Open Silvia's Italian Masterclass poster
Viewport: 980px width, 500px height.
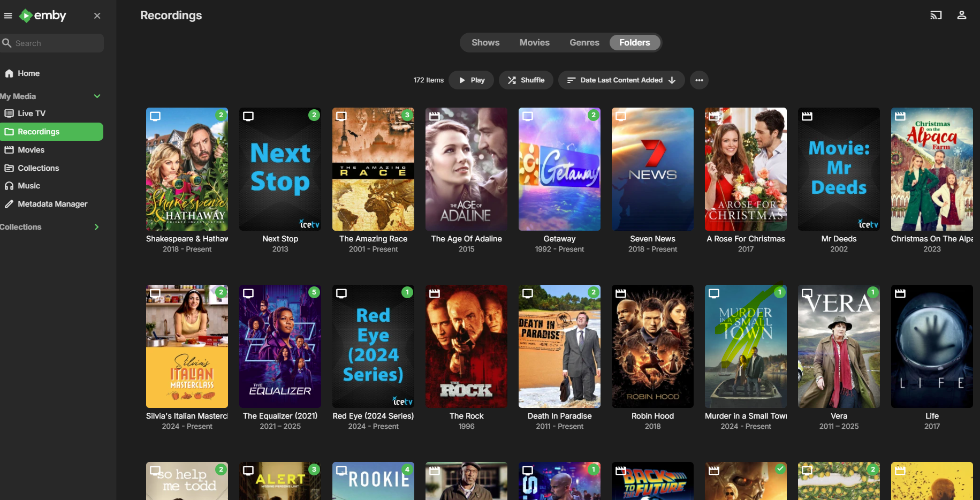[x=187, y=346]
